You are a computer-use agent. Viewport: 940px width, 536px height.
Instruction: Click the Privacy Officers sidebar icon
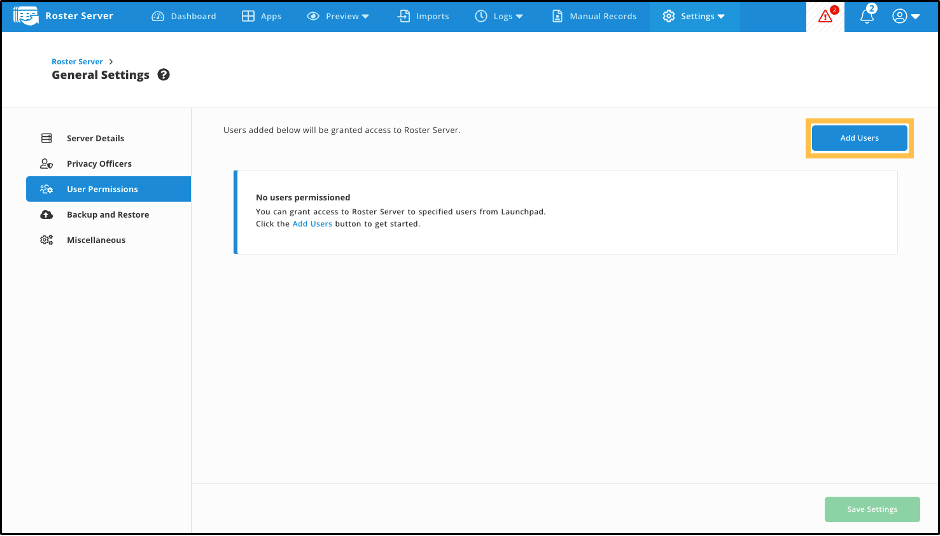(x=46, y=164)
